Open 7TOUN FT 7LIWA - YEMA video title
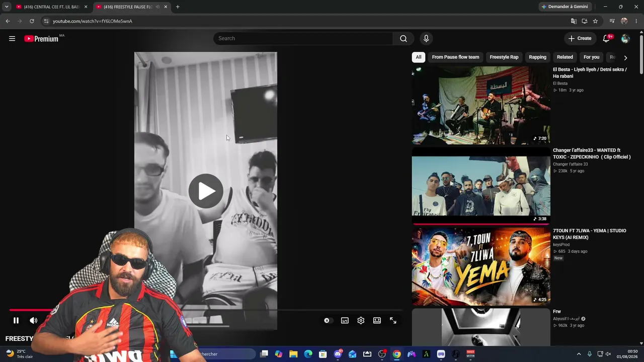Viewport: 644px width, 362px height. 590,234
